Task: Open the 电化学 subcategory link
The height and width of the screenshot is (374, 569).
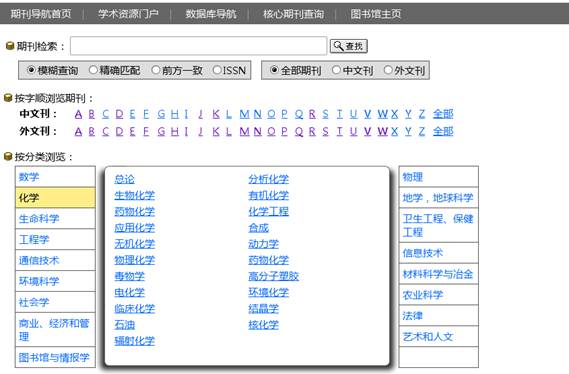Action: [130, 292]
